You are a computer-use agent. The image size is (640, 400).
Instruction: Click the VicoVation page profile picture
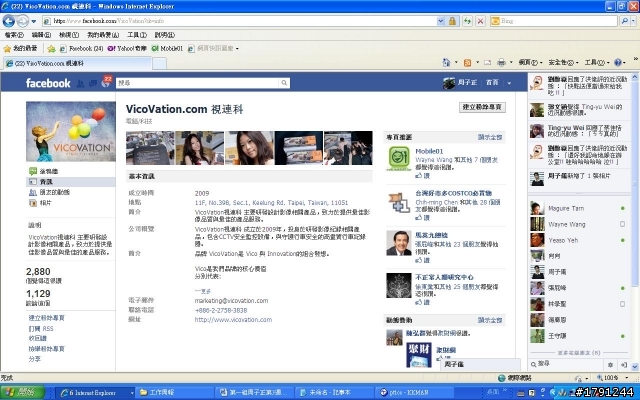pos(71,131)
